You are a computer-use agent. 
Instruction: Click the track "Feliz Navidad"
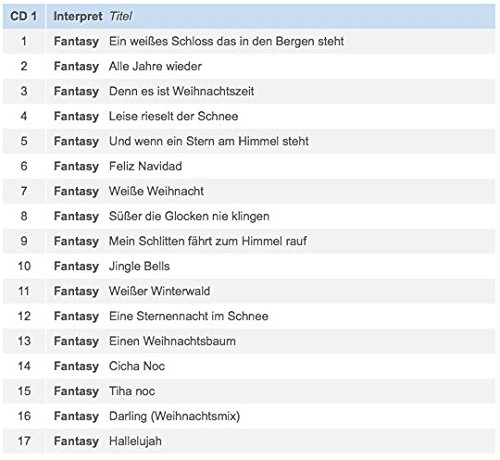point(146,166)
